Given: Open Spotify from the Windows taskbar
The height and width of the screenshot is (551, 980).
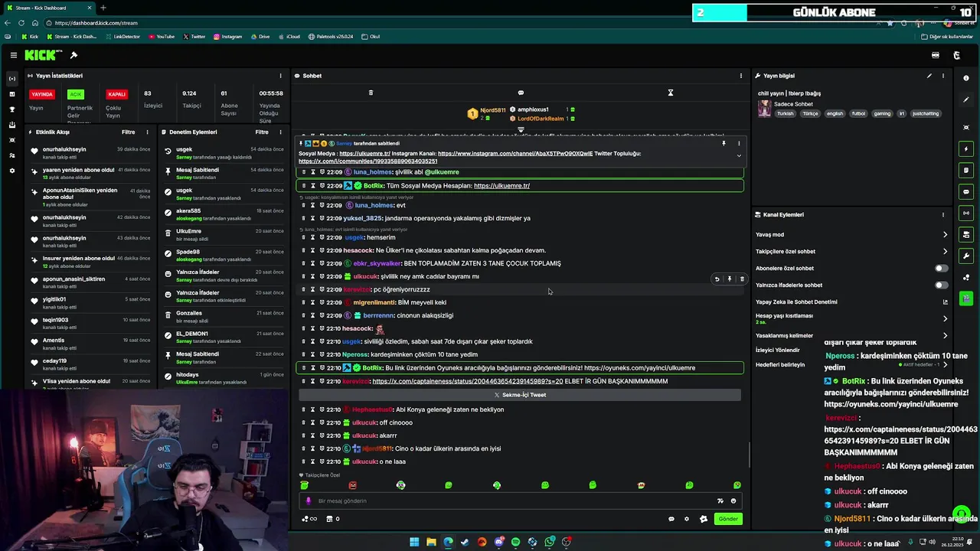Looking at the screenshot, I should (x=515, y=542).
